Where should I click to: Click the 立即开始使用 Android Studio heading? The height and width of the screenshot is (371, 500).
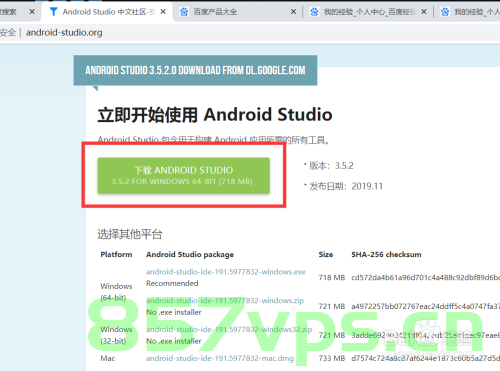click(x=215, y=115)
